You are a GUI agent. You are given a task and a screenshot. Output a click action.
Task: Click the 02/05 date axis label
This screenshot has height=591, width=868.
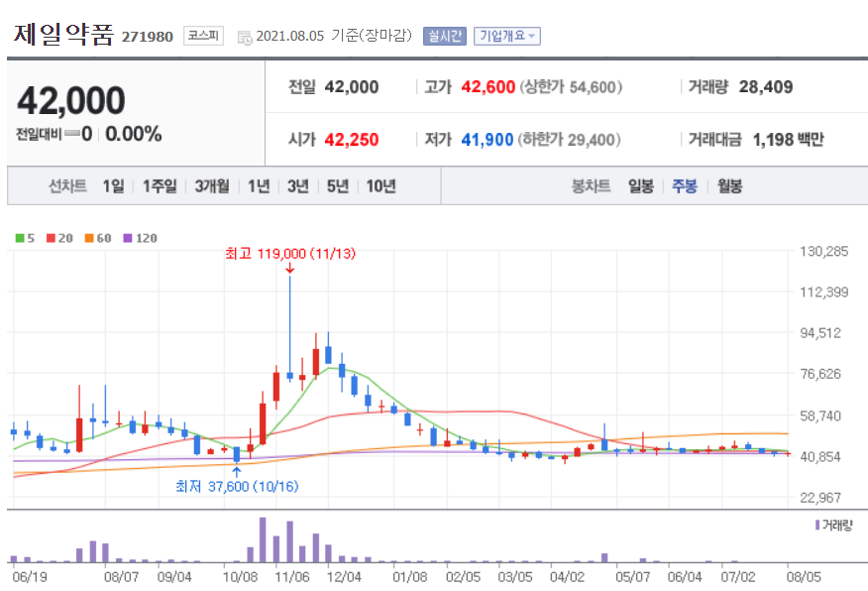[463, 577]
